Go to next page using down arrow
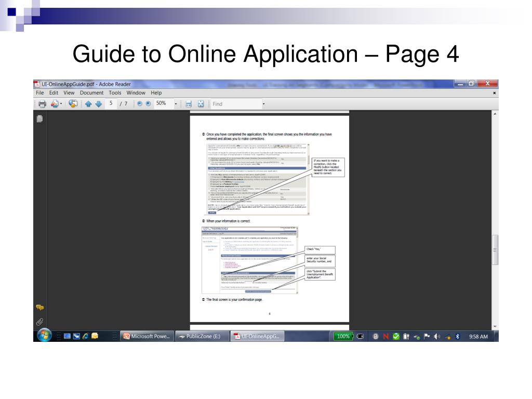The width and height of the screenshot is (532, 399). [99, 104]
